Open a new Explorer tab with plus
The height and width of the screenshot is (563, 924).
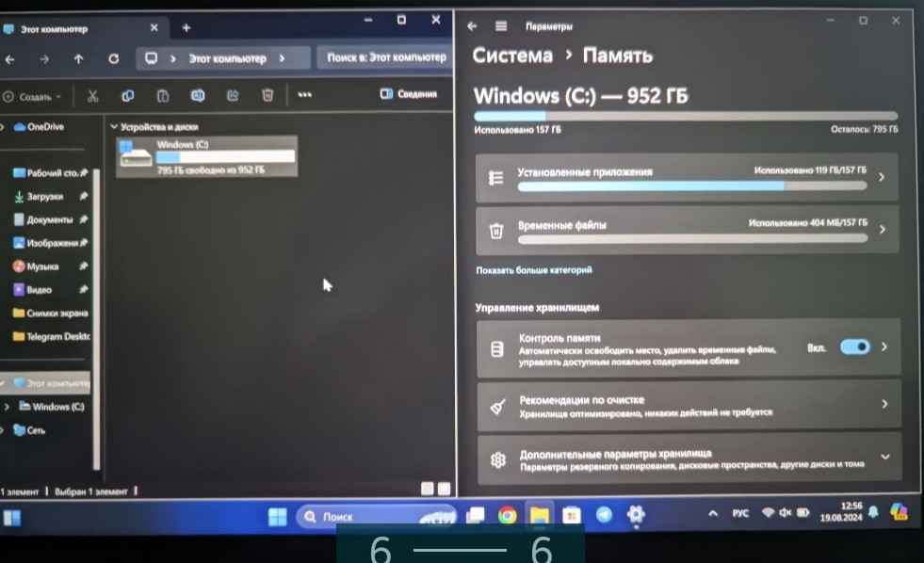186,28
